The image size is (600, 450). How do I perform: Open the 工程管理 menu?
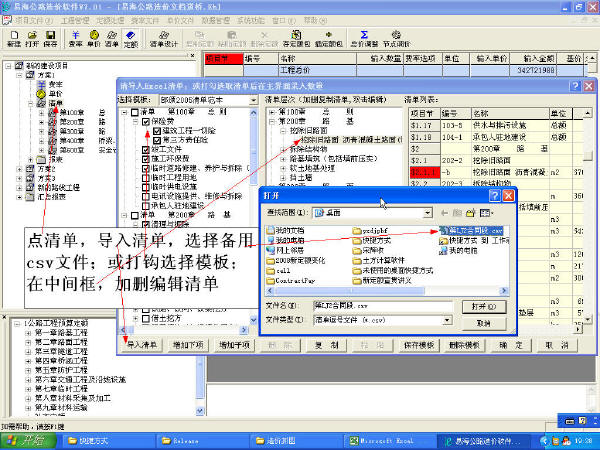(x=75, y=20)
